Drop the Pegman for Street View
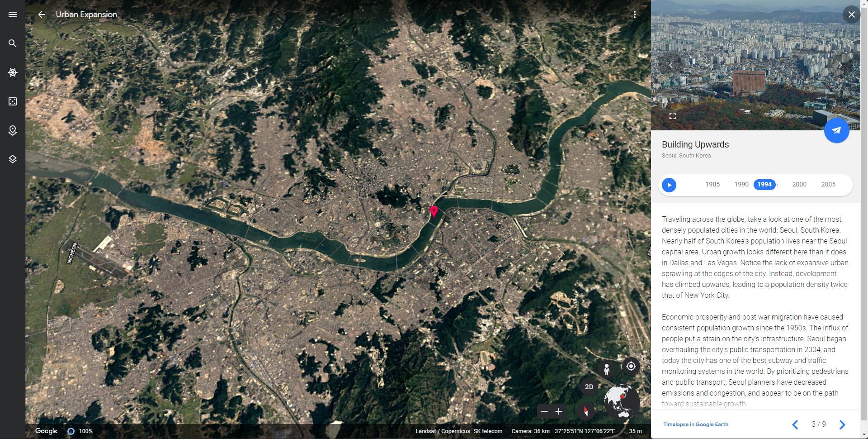The height and width of the screenshot is (439, 868). (x=606, y=369)
